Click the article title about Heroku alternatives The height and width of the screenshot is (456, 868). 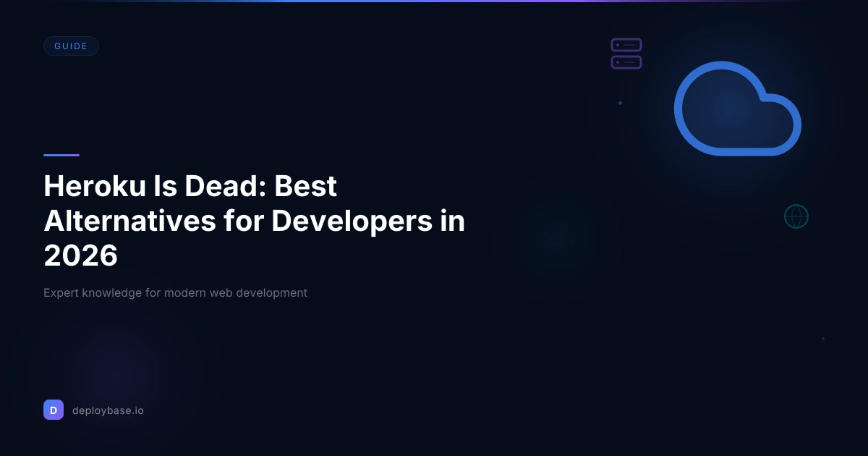pyautogui.click(x=255, y=221)
